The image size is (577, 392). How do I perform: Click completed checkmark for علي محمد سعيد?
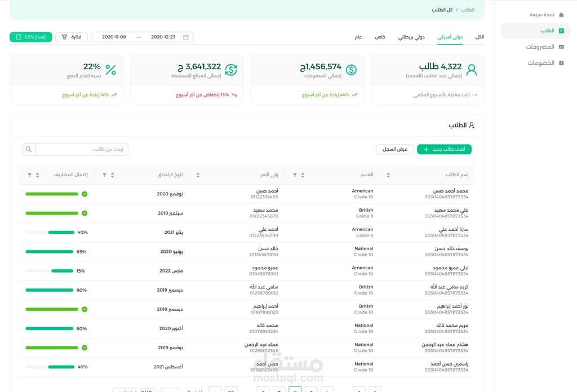85,213
